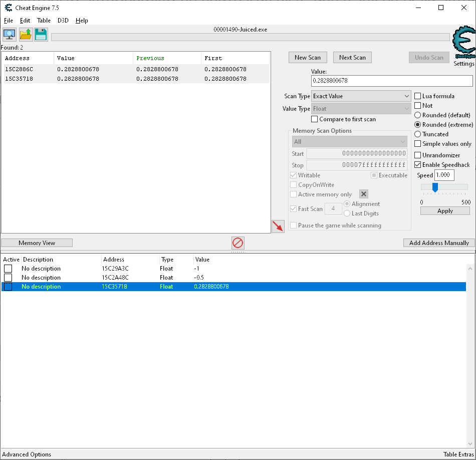
Task: Enable the Unrandomizer checkbox
Action: tap(418, 155)
